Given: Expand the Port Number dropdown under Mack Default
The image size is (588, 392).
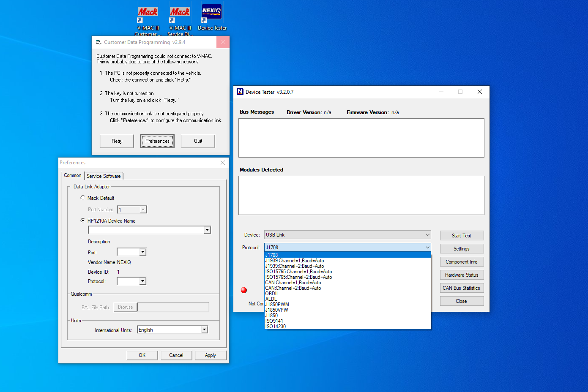Looking at the screenshot, I should point(143,209).
